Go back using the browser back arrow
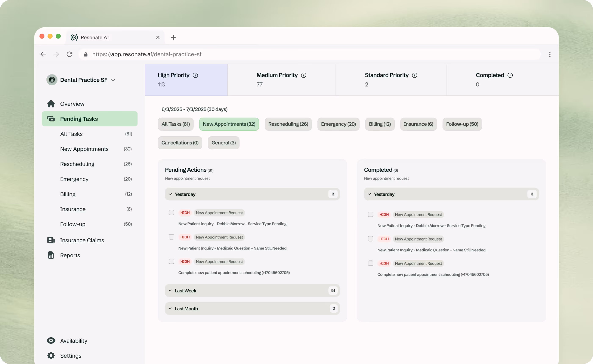 click(43, 54)
